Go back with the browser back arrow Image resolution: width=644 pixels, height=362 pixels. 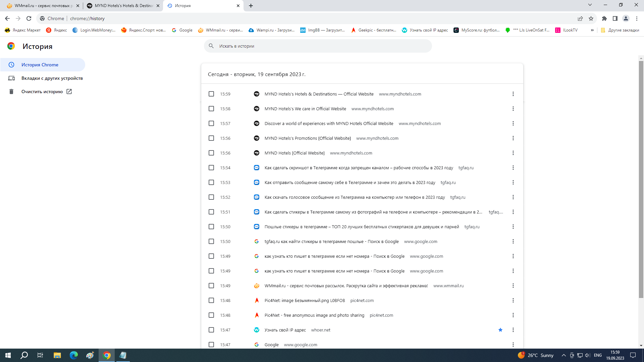point(7,18)
